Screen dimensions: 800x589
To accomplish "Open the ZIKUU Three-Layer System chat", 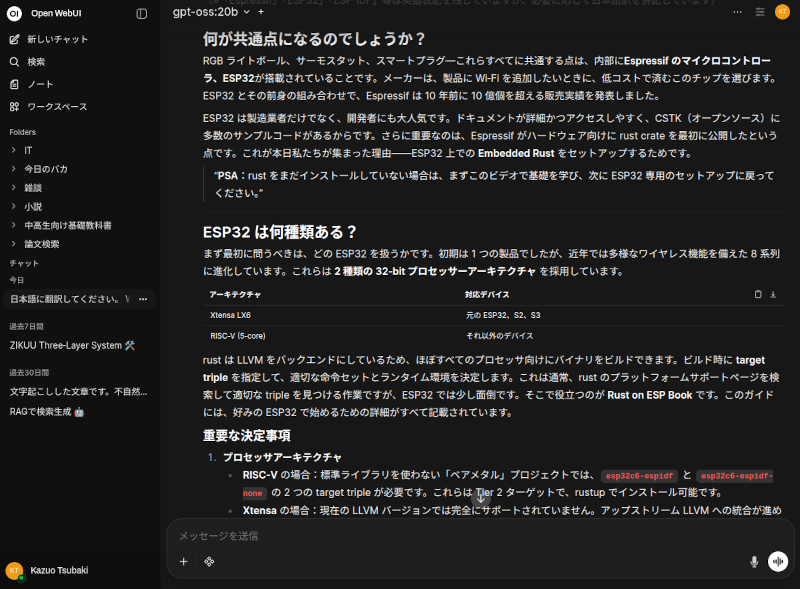I will 72,345.
